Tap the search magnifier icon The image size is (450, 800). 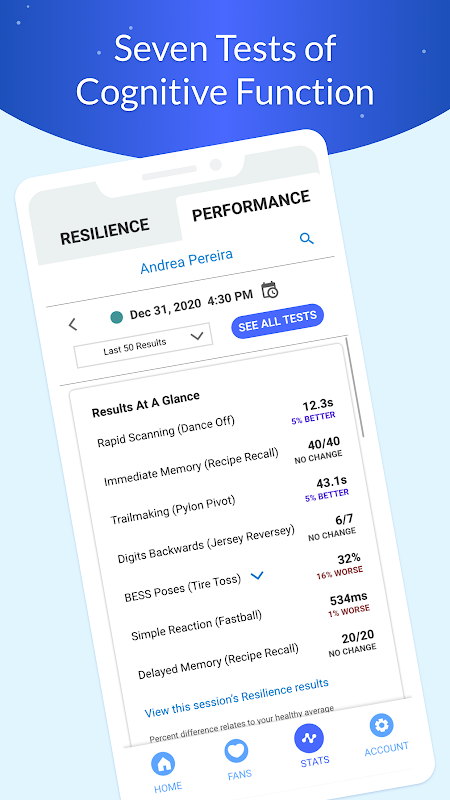[x=307, y=238]
